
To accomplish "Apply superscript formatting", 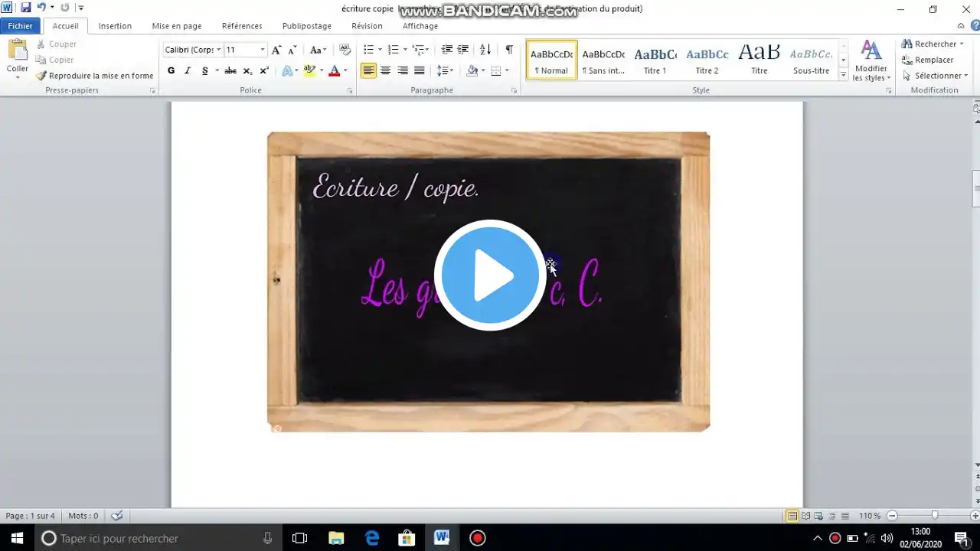I will click(264, 71).
